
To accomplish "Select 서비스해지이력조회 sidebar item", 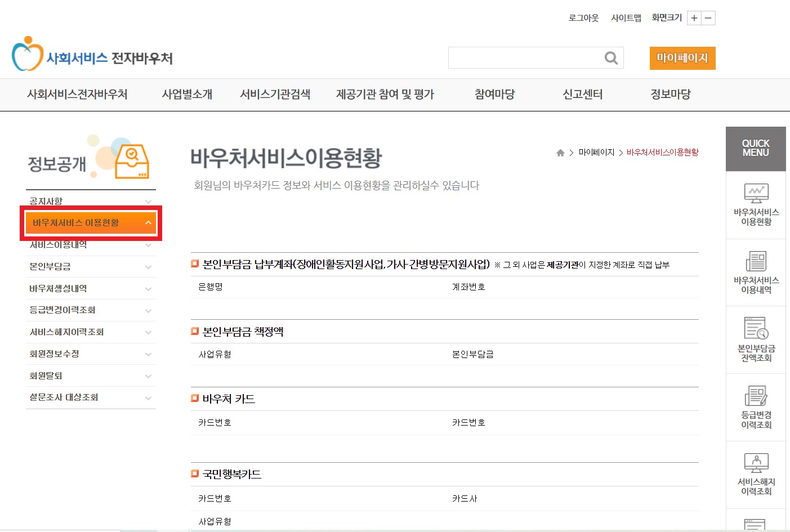I will coord(91,332).
